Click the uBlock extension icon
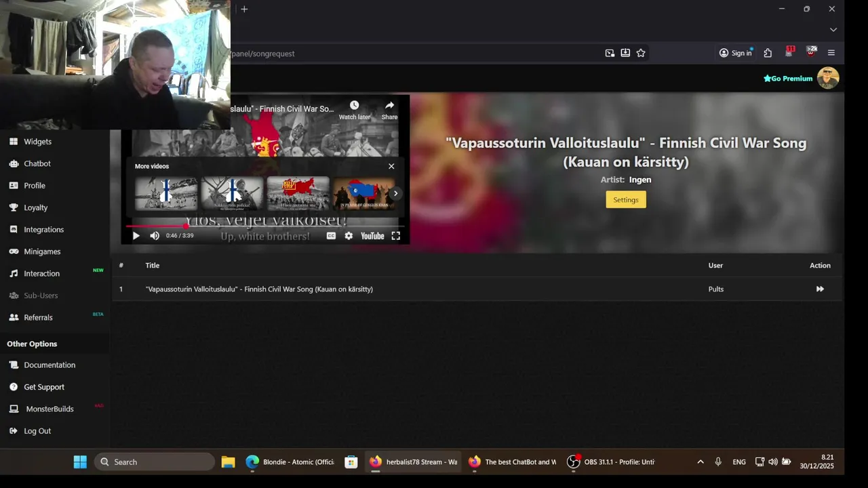This screenshot has width=868, height=488. coord(811,52)
